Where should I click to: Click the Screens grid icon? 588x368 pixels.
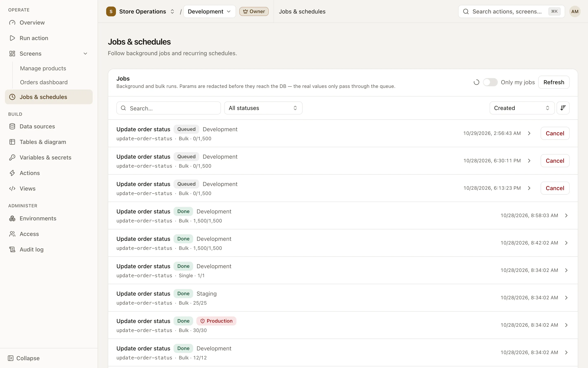[x=12, y=54]
